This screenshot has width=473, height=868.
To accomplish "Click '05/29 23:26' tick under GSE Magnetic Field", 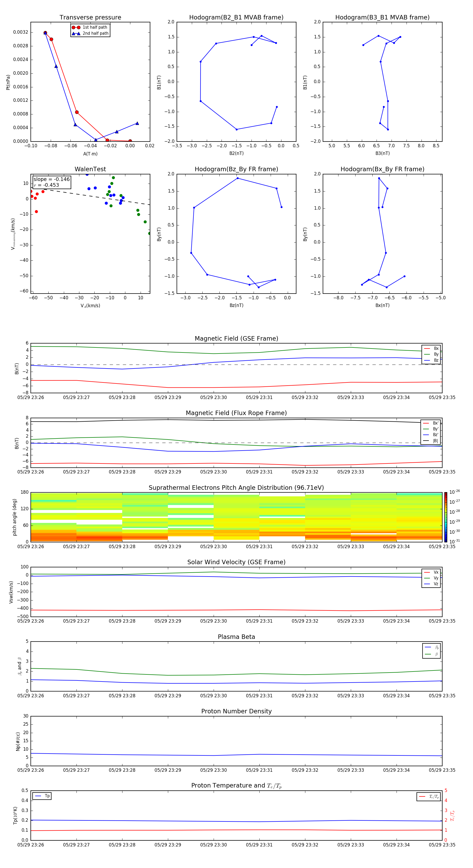I will (x=31, y=397).
